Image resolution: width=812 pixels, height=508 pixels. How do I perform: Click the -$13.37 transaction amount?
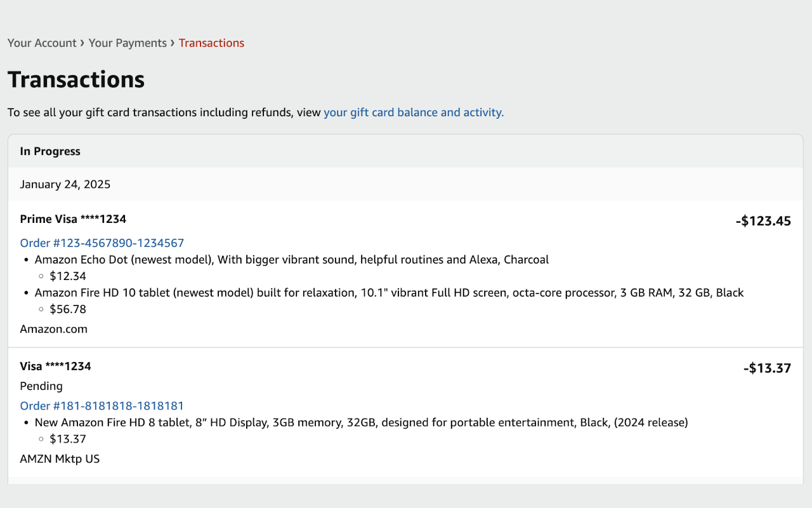pyautogui.click(x=767, y=368)
